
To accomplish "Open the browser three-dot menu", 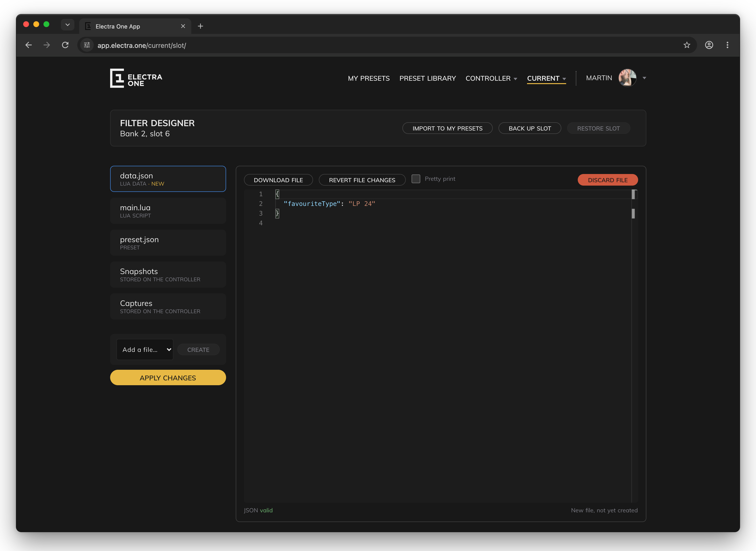I will pos(727,45).
